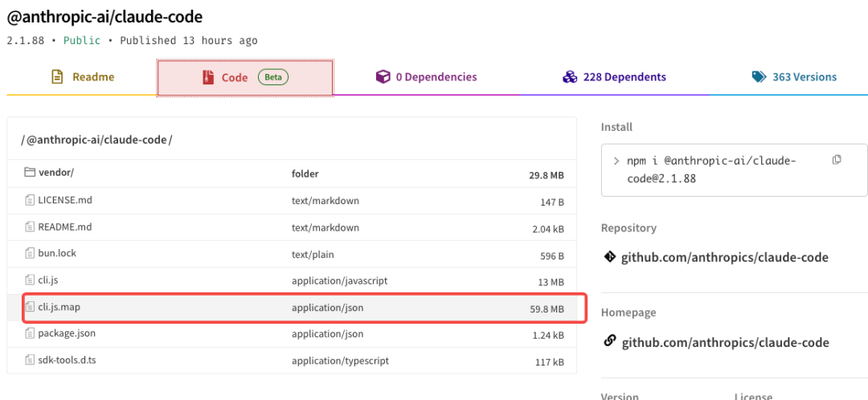The width and height of the screenshot is (868, 400).
Task: Click the 147 B size of LICENSE.md
Action: click(552, 202)
